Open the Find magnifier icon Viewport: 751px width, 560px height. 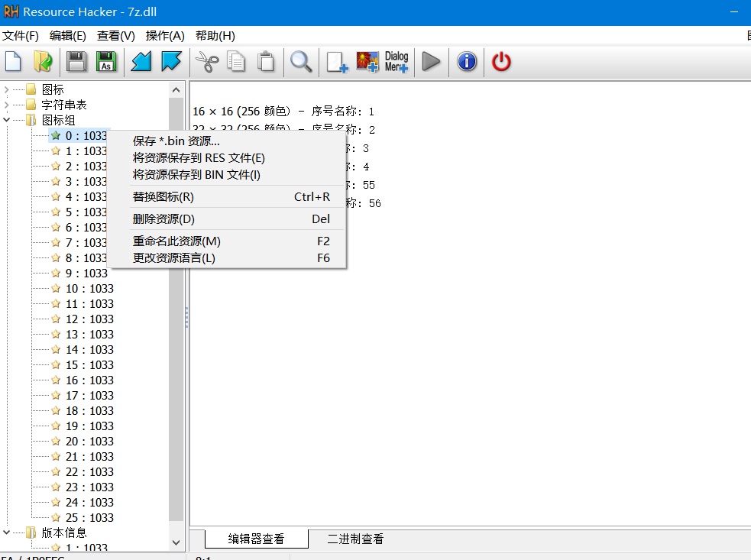pos(301,62)
